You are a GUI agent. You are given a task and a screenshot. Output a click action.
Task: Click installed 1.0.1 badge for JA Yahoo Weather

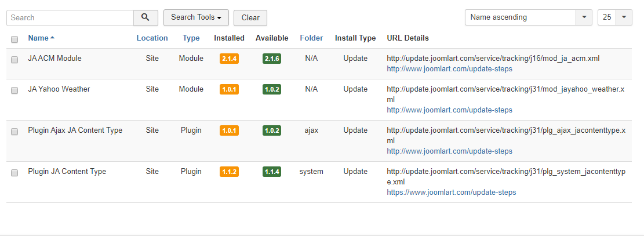coord(229,90)
